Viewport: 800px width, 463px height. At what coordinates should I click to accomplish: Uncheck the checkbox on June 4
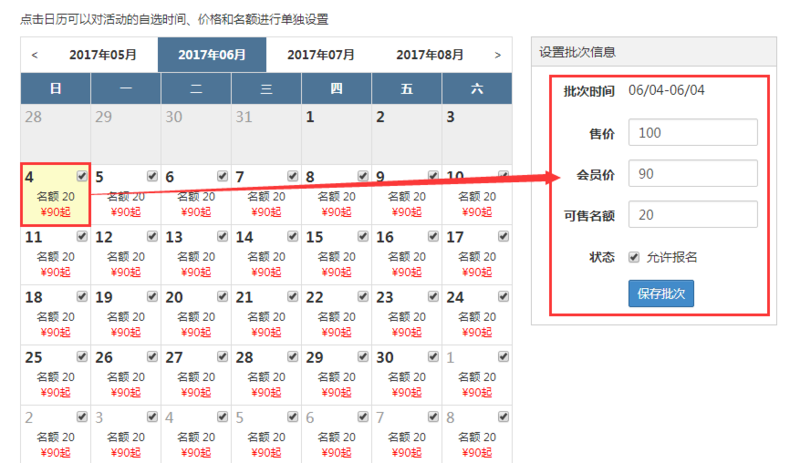coord(82,176)
